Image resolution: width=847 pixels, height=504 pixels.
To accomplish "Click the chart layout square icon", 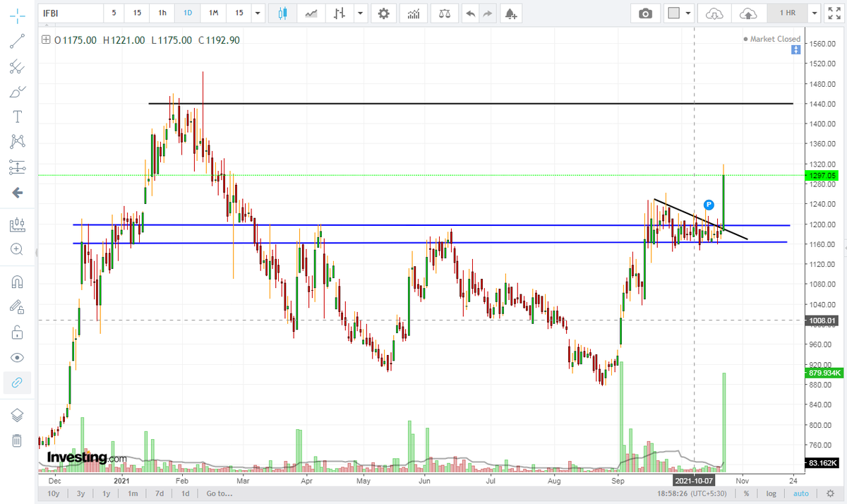I will 674,13.
